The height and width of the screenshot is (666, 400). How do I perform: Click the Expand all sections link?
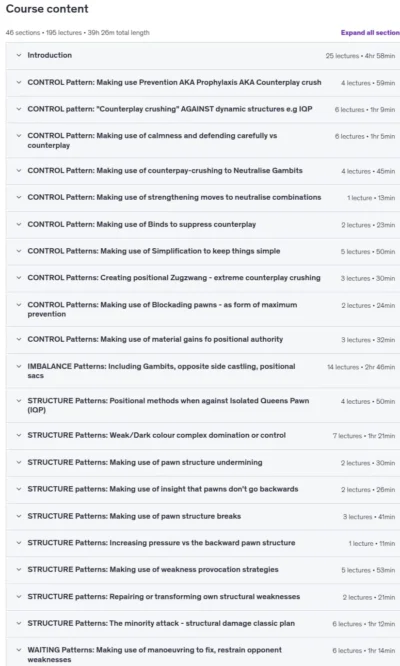point(370,33)
